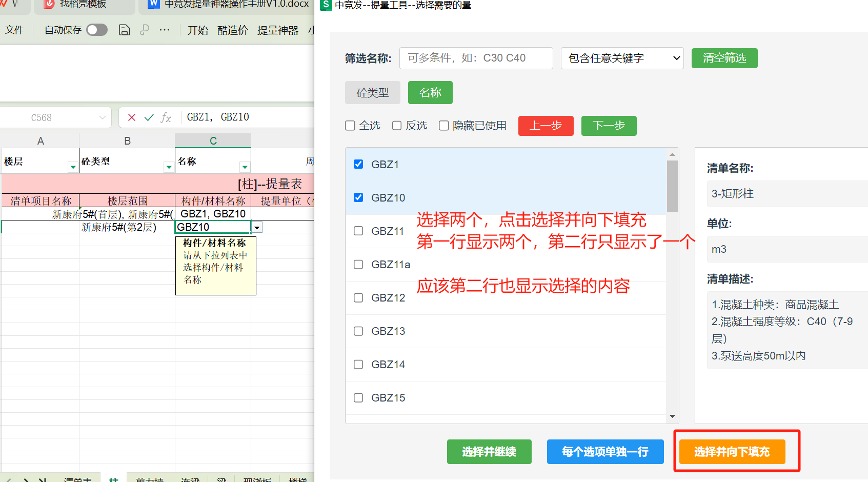The image size is (868, 482).
Task: Confirm cell entry with the green checkmark
Action: click(149, 117)
